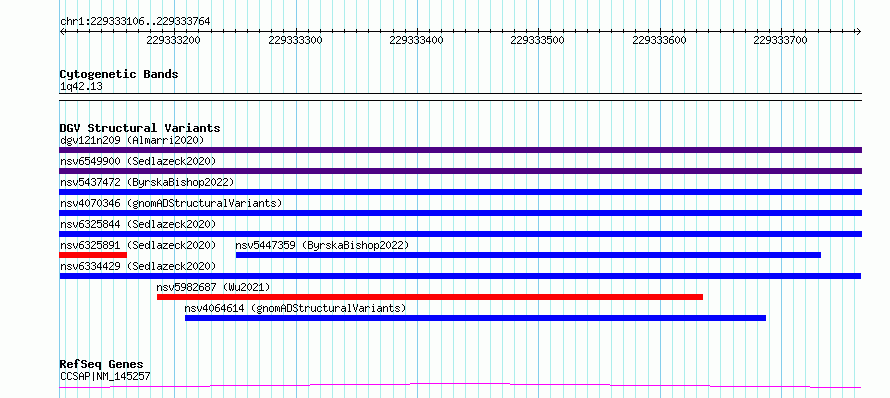Screen dimensions: 890x398
Task: Select the 1q42.13 cytogenetic band label
Action: 81,87
